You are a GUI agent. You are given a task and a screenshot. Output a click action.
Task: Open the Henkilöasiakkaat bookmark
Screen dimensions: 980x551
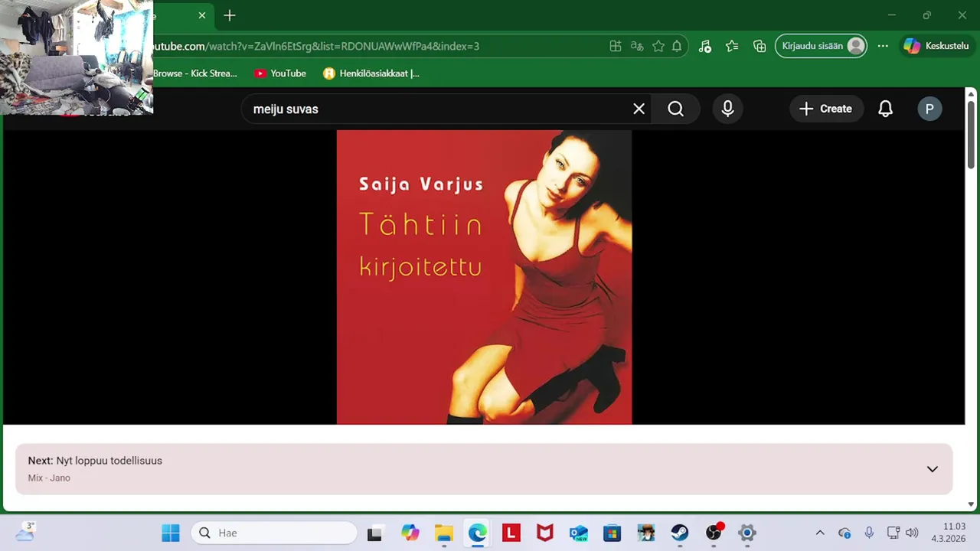point(371,73)
